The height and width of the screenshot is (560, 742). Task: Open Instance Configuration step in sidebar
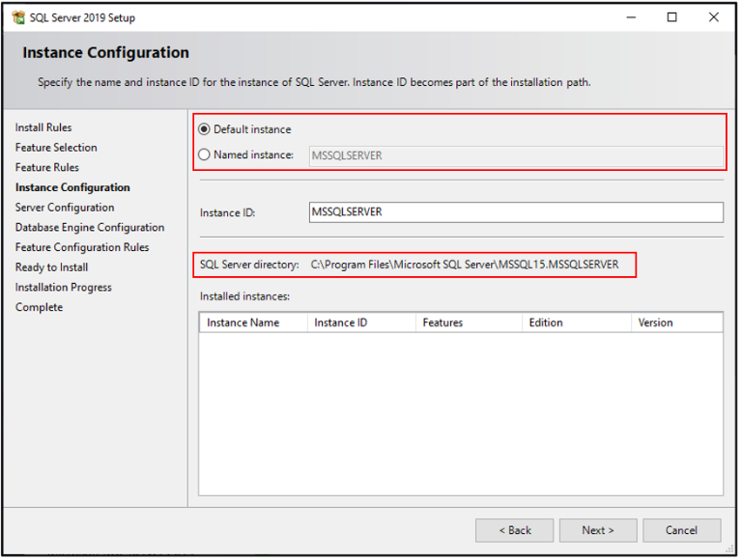(72, 187)
